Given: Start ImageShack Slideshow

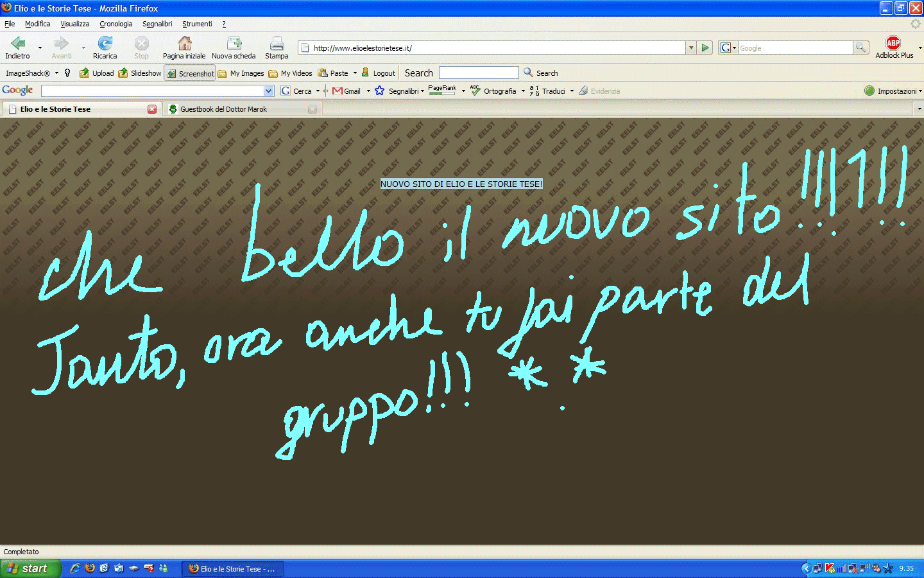Looking at the screenshot, I should point(139,73).
